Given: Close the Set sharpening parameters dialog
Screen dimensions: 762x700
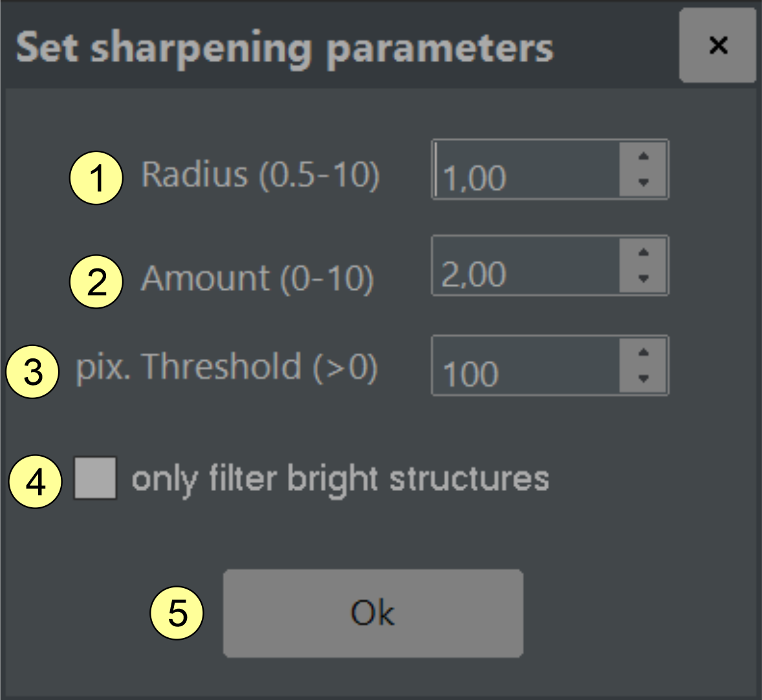Looking at the screenshot, I should [x=718, y=45].
